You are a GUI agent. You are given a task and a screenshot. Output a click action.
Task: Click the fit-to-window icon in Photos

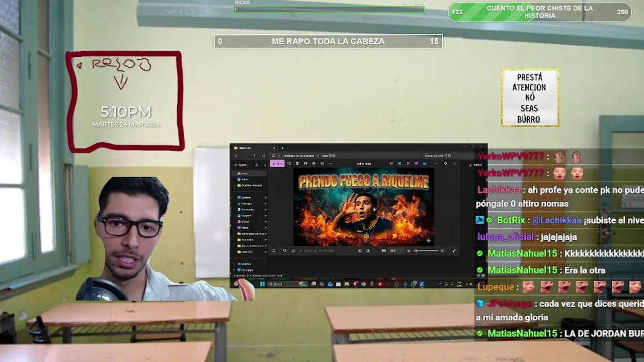(x=360, y=251)
